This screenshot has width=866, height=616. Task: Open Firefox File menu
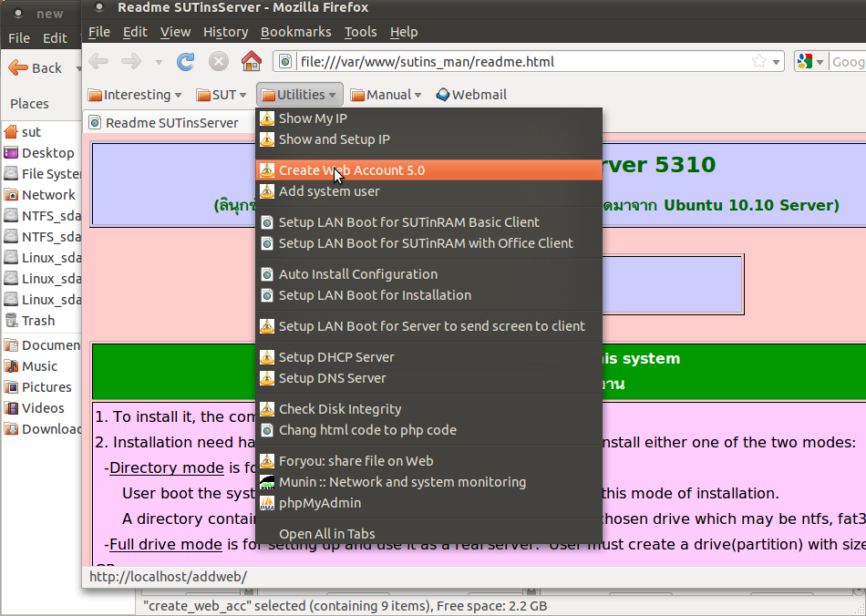(98, 32)
